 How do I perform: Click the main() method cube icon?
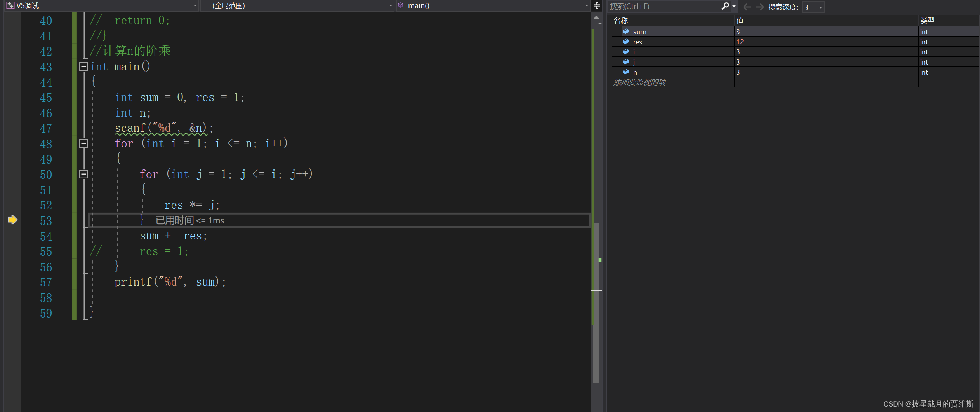(401, 5)
